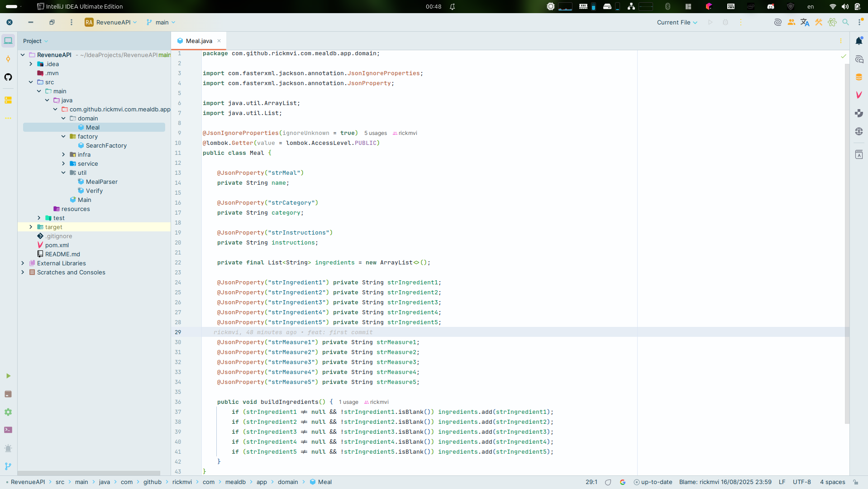Open the Database tool window

click(859, 77)
